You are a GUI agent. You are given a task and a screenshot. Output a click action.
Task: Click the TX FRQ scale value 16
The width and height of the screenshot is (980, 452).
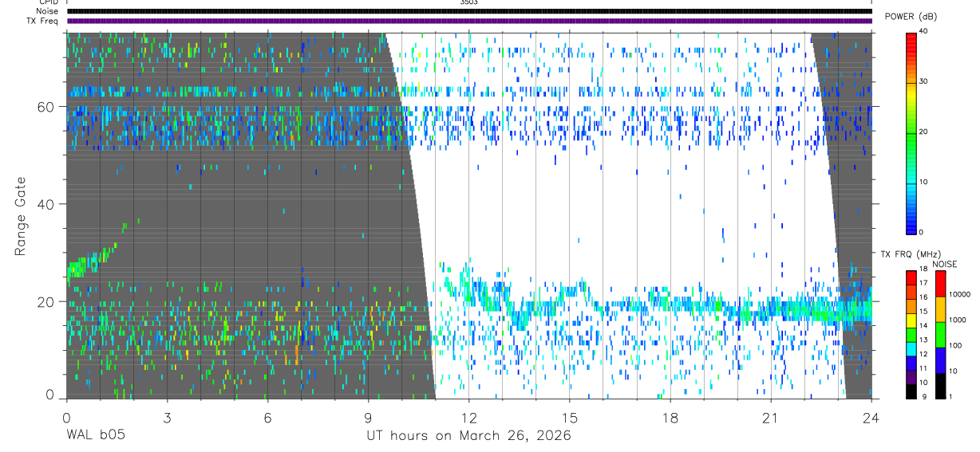pyautogui.click(x=924, y=299)
